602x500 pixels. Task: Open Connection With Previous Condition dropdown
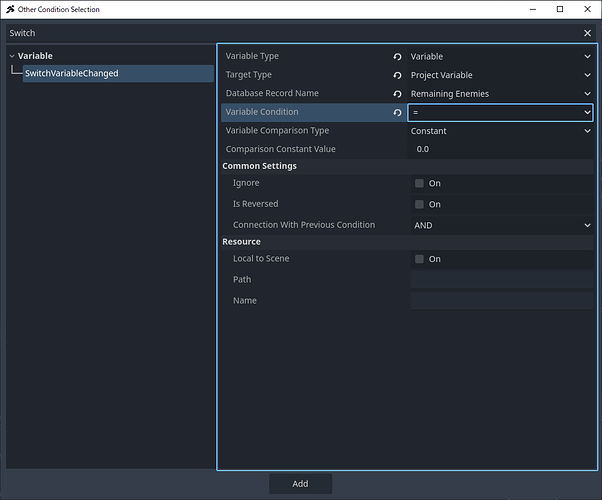pyautogui.click(x=500, y=226)
